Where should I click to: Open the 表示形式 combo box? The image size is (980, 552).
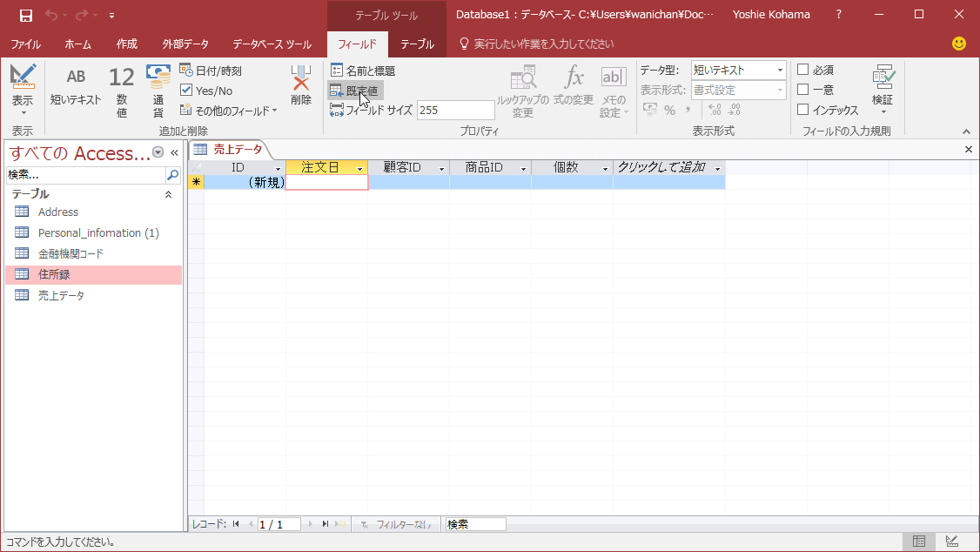pyautogui.click(x=738, y=90)
